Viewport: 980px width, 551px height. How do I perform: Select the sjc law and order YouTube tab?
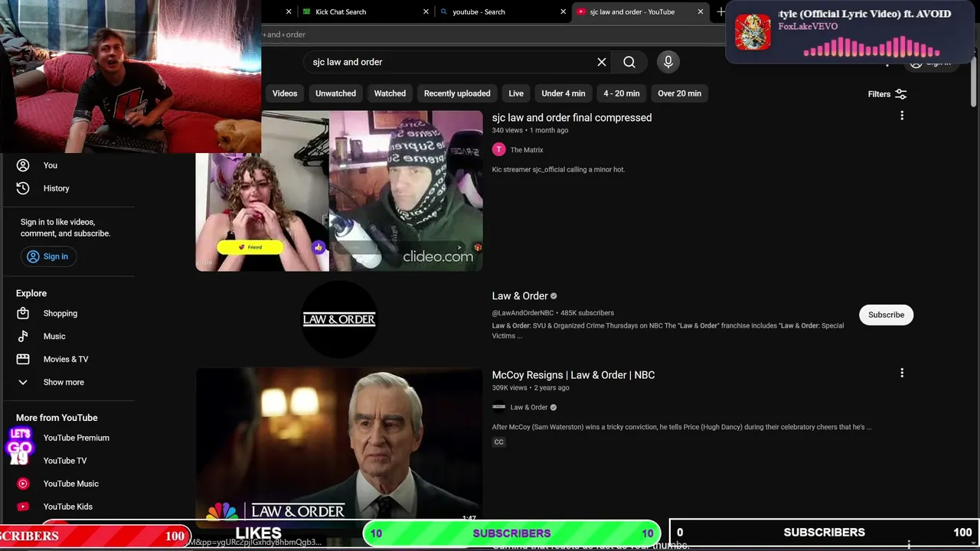tap(639, 11)
